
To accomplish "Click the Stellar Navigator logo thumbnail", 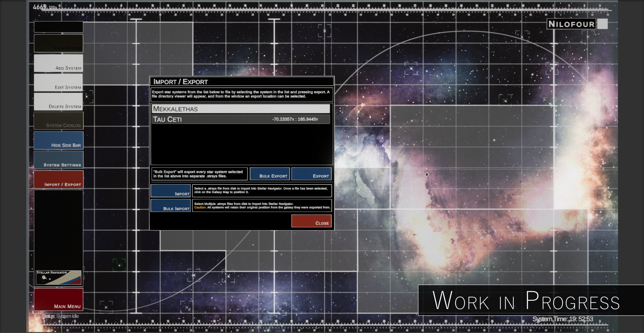I will point(58,277).
